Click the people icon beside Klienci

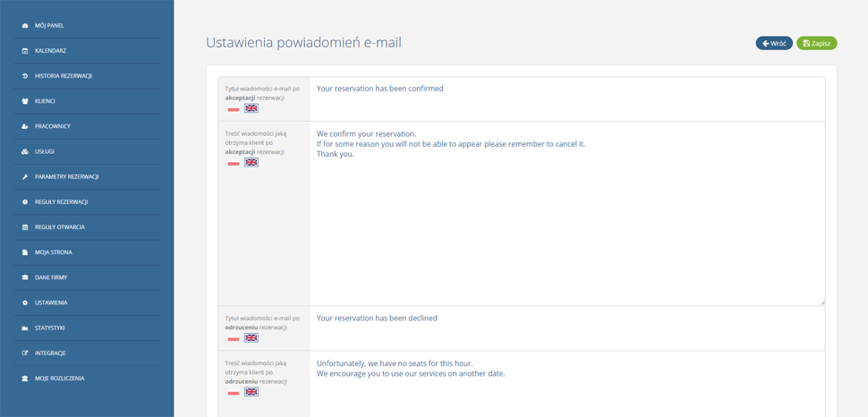click(x=25, y=101)
